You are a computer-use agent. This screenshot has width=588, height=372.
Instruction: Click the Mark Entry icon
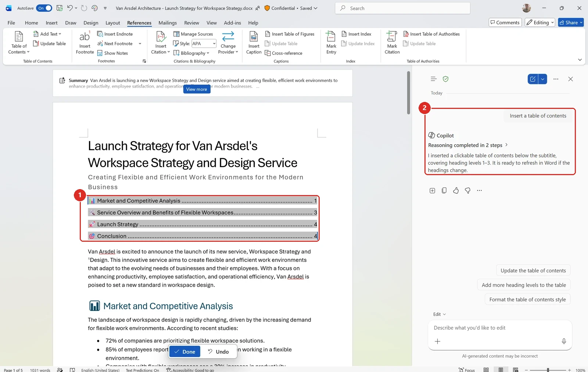coord(331,43)
